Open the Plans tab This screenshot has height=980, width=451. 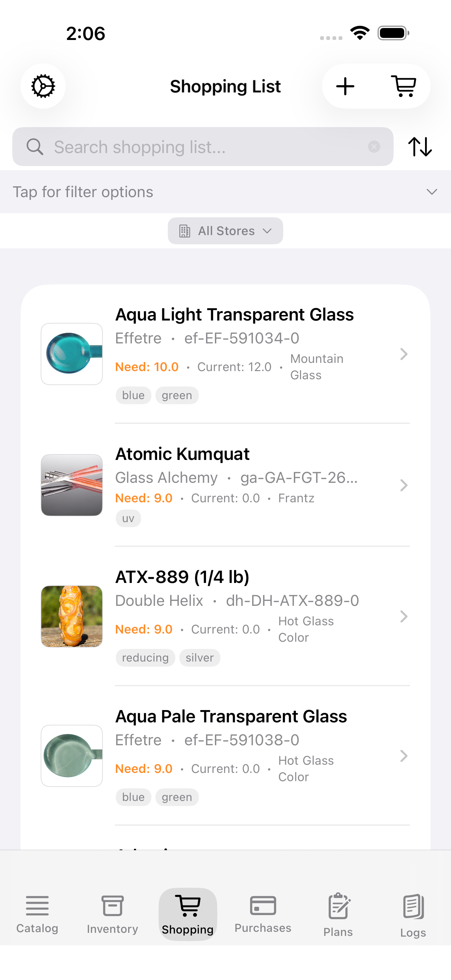click(338, 914)
